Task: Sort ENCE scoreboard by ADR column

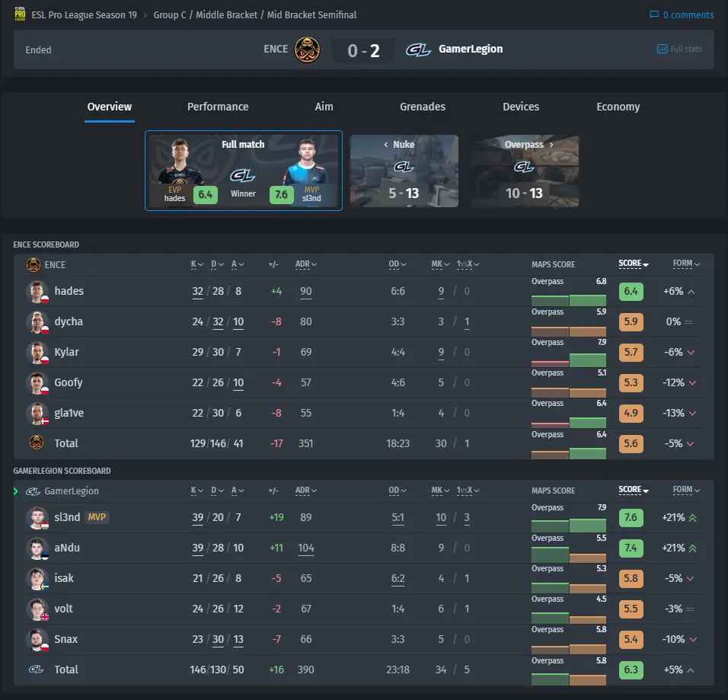Action: (306, 264)
